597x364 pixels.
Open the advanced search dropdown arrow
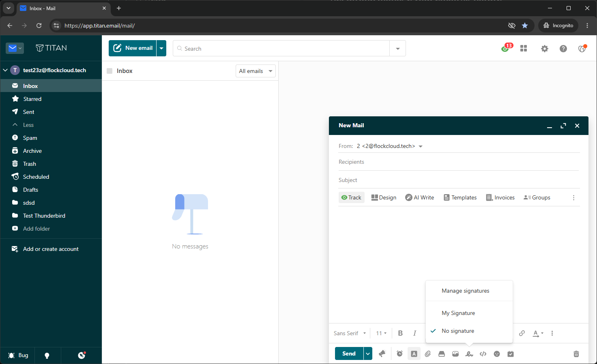pyautogui.click(x=398, y=49)
